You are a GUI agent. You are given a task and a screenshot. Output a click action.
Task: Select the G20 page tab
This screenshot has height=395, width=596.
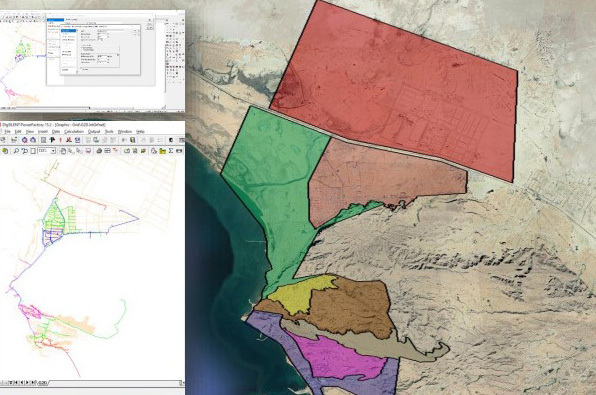(x=43, y=382)
